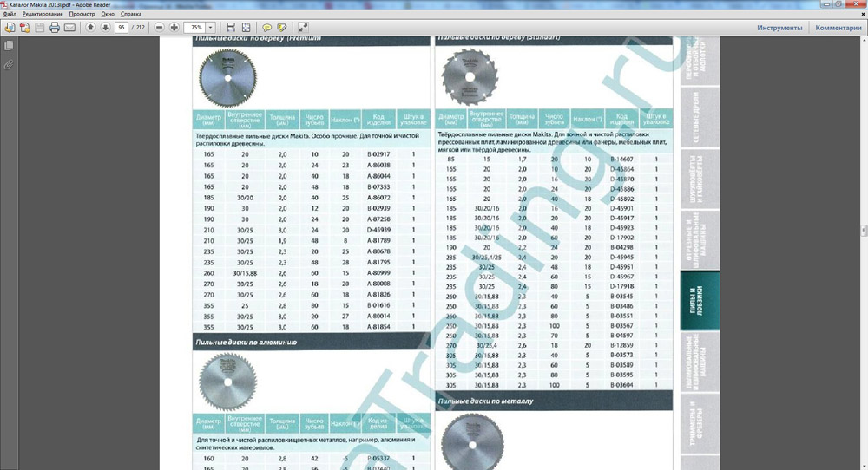Viewport: 868px width, 470px height.
Task: Click the vertical scrollbar on right edge
Action: (x=865, y=230)
